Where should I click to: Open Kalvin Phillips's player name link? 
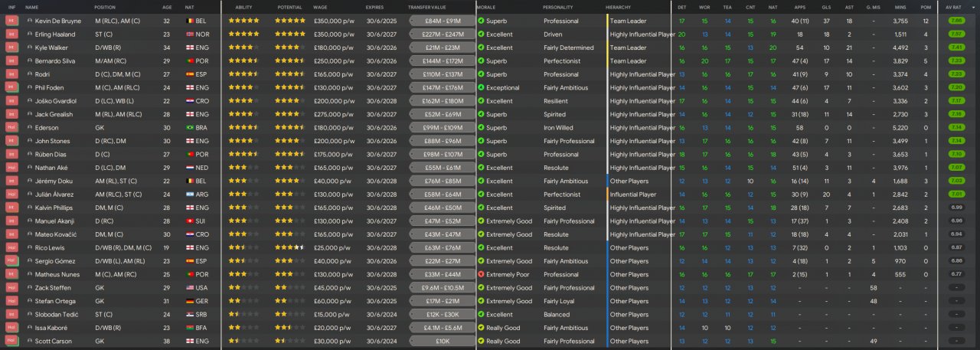click(x=54, y=208)
